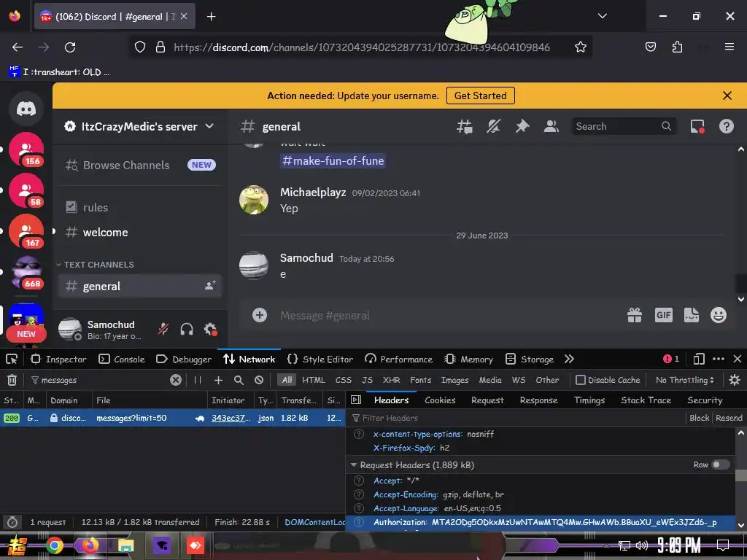Show more devtools tools chevron
The image size is (747, 560).
tap(569, 359)
